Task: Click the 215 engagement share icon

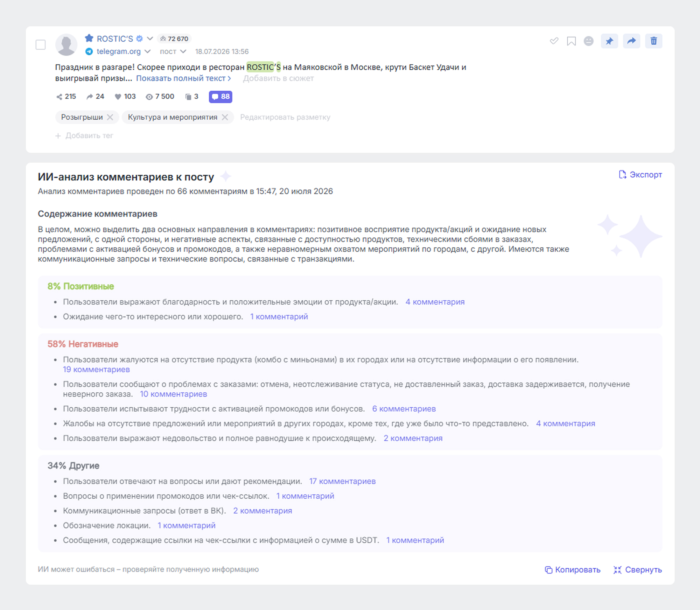Action: (x=59, y=97)
